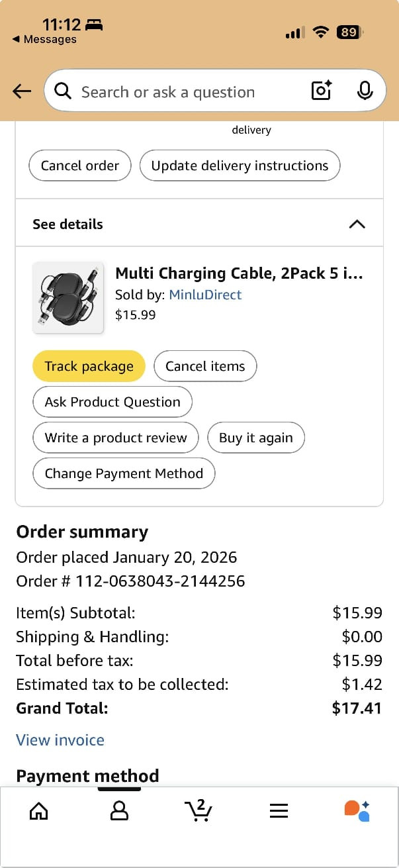Launch the Rufus AI assistant icon
The image size is (399, 868).
(x=357, y=810)
